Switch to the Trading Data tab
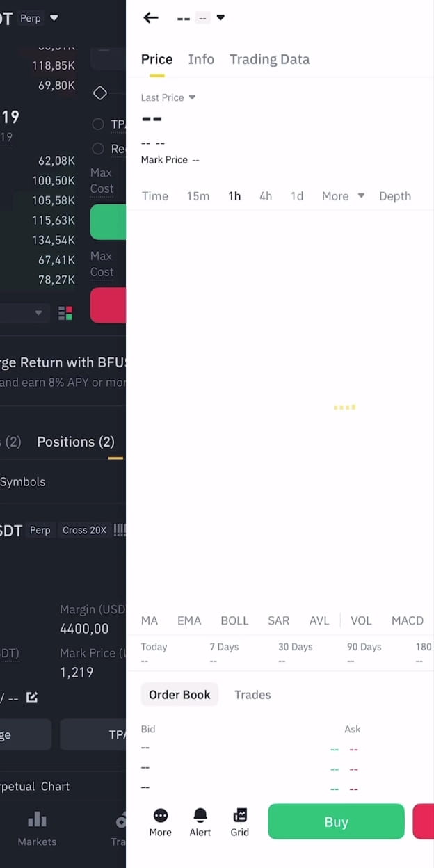The image size is (434, 868). [x=269, y=59]
